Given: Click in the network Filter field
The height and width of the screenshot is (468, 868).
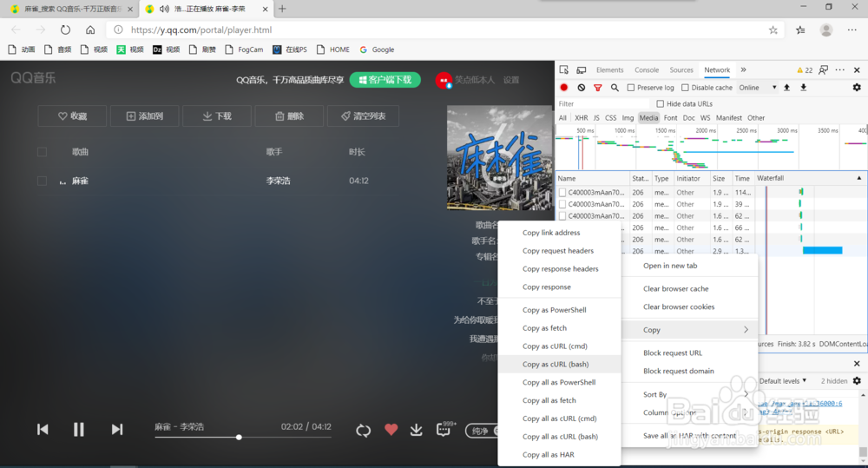Looking at the screenshot, I should 602,103.
